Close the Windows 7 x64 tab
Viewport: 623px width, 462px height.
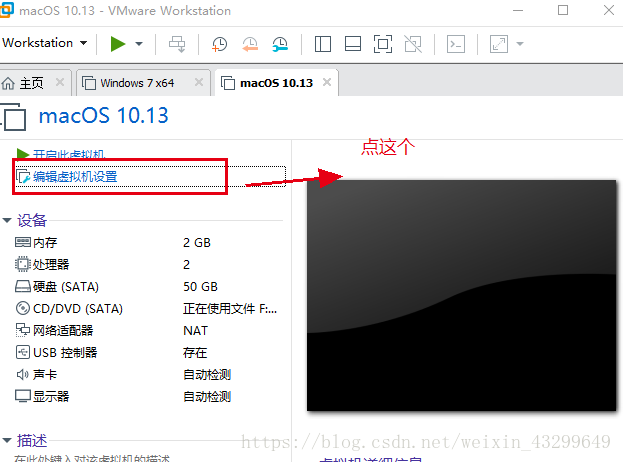point(199,82)
